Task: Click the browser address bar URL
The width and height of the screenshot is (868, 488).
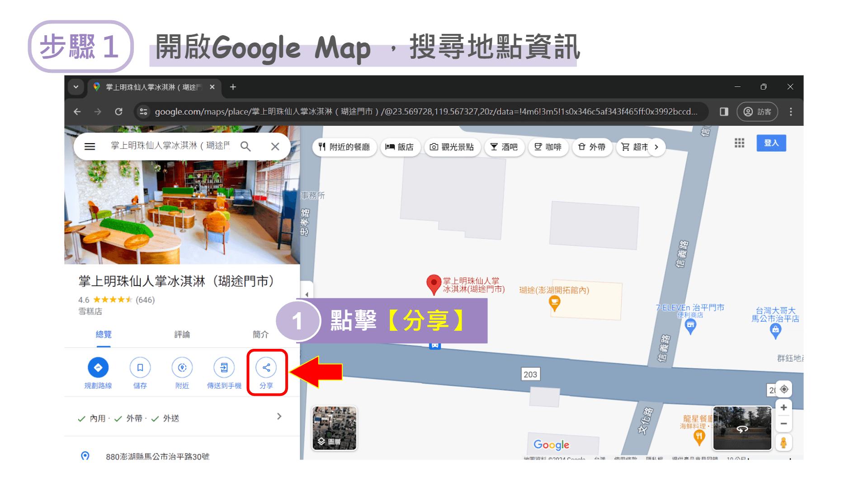Action: click(425, 112)
